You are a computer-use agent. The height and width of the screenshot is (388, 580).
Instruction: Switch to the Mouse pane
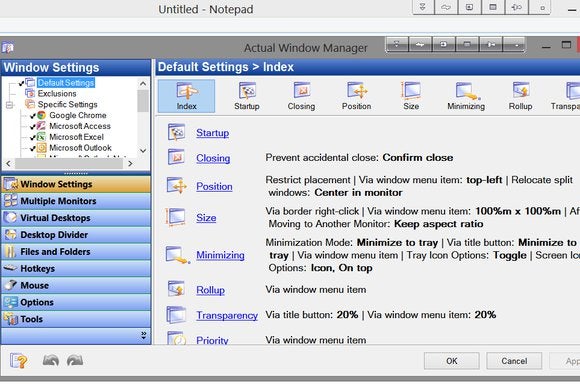click(76, 285)
